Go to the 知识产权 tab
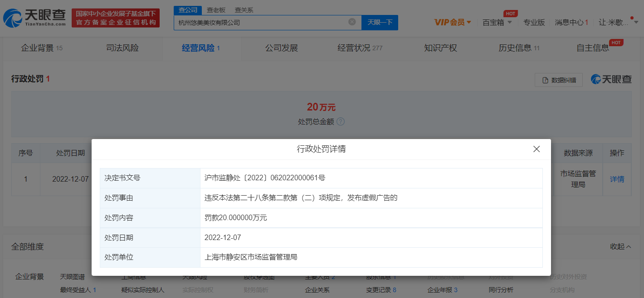 (x=440, y=48)
